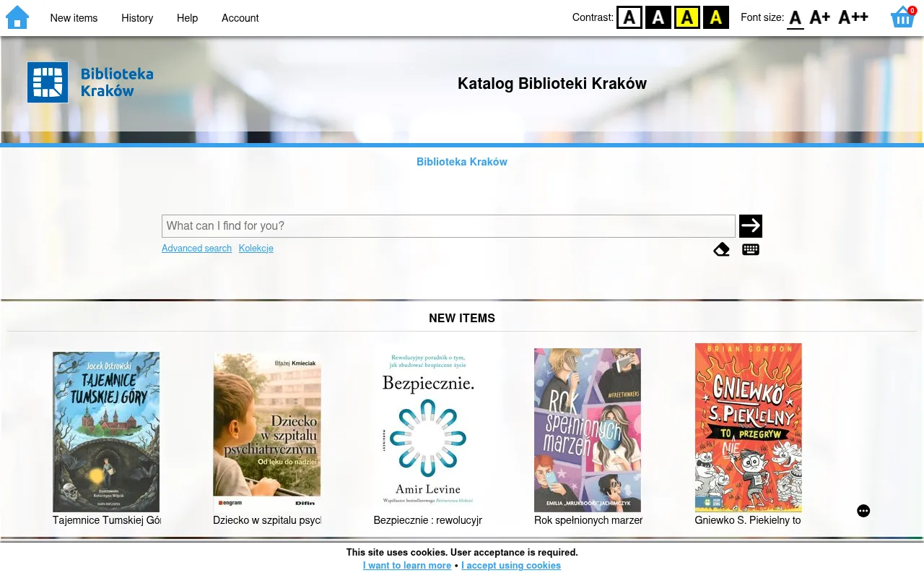
Task: Open Dziecko w szpitalu psychiatrycznym cover
Action: 267,432
